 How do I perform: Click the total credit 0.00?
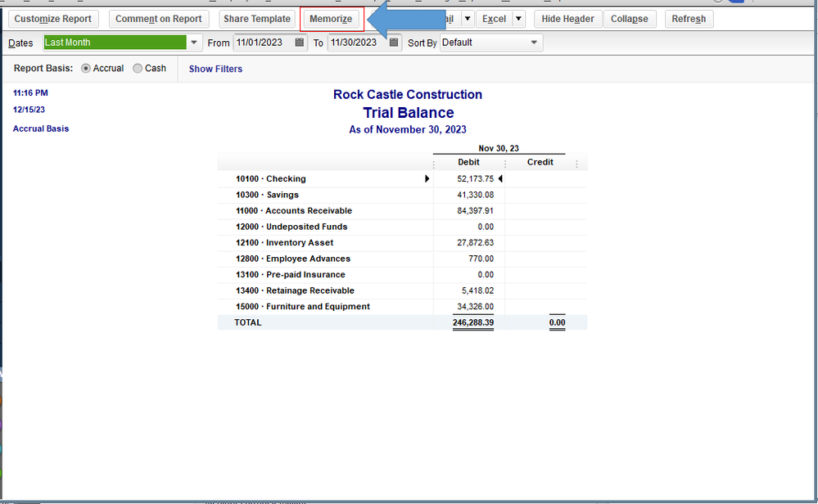tap(557, 322)
